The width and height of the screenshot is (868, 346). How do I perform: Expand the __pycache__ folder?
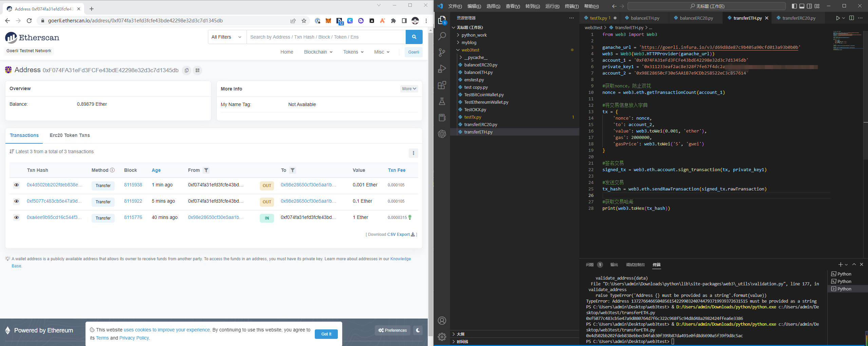[x=476, y=57]
